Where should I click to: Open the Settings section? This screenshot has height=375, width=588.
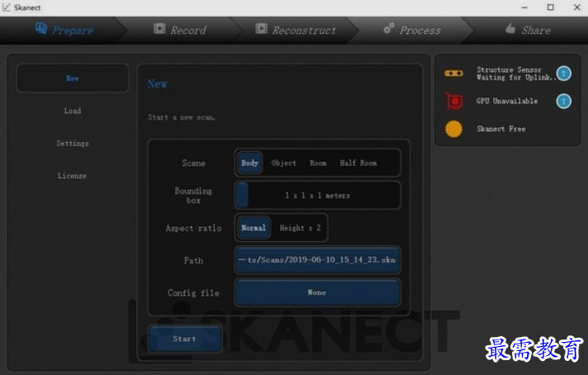[x=73, y=143]
